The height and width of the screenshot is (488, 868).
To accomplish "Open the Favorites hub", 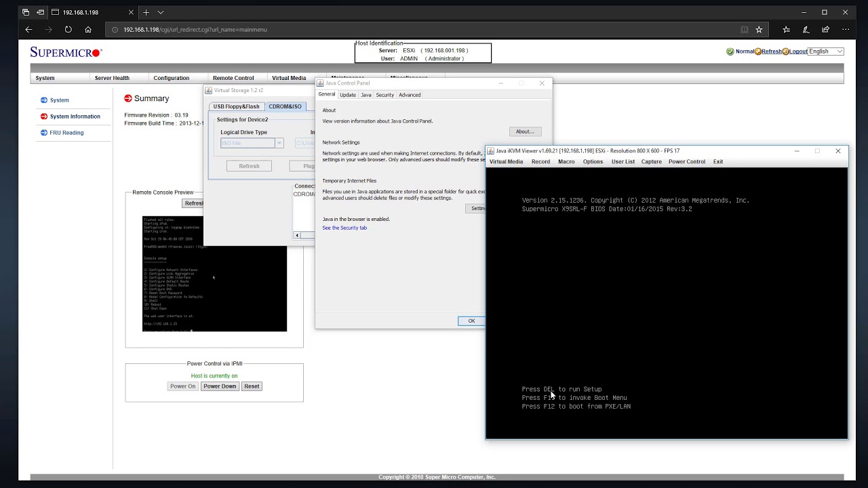I will pos(786,30).
